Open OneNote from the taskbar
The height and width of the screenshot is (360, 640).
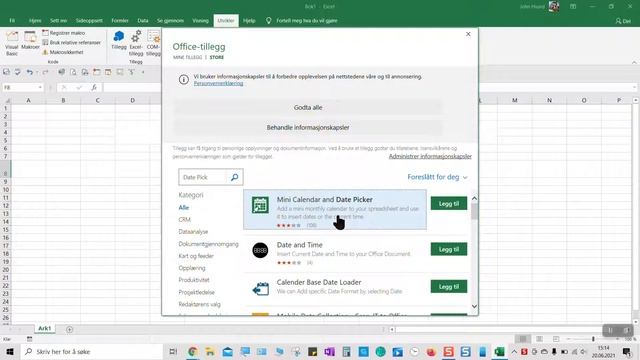pyautogui.click(x=329, y=351)
